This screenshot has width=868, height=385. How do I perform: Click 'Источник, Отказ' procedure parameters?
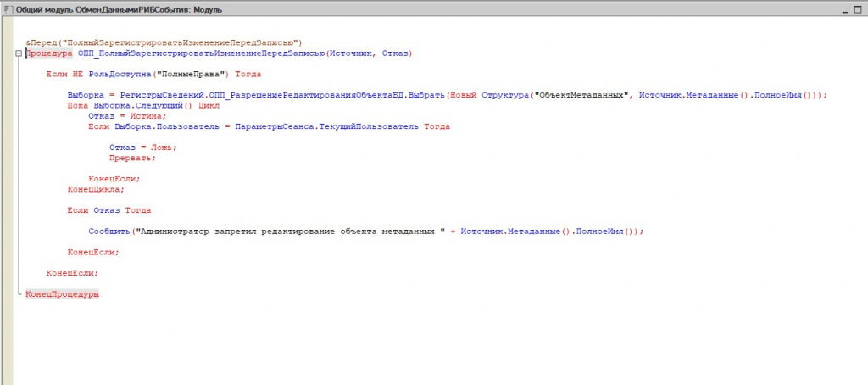click(369, 53)
